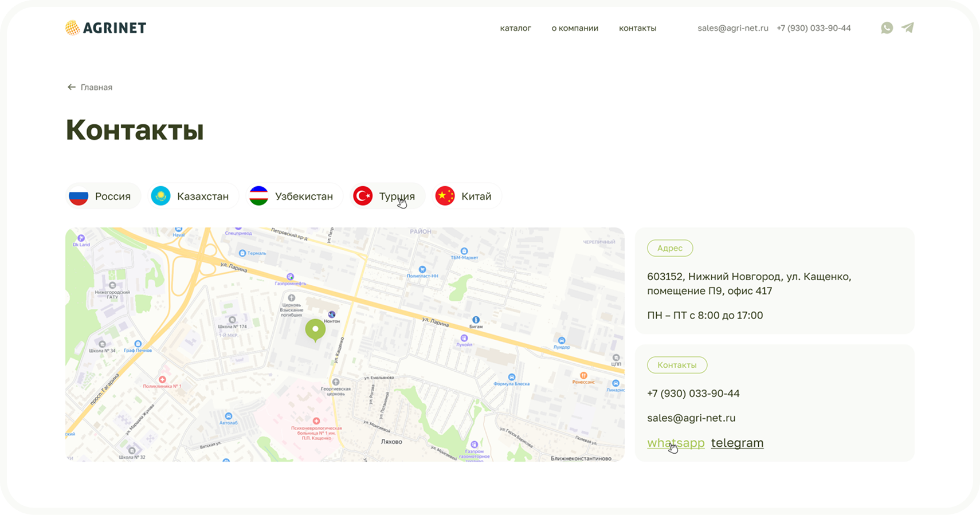The height and width of the screenshot is (515, 980).
Task: Go to контакты in the navigation
Action: tap(637, 28)
